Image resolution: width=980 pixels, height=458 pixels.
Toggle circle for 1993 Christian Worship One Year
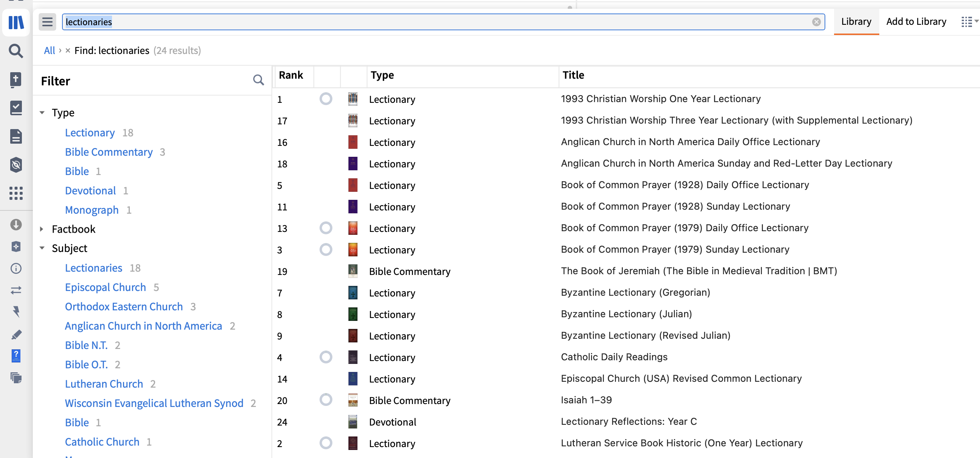[x=326, y=99]
